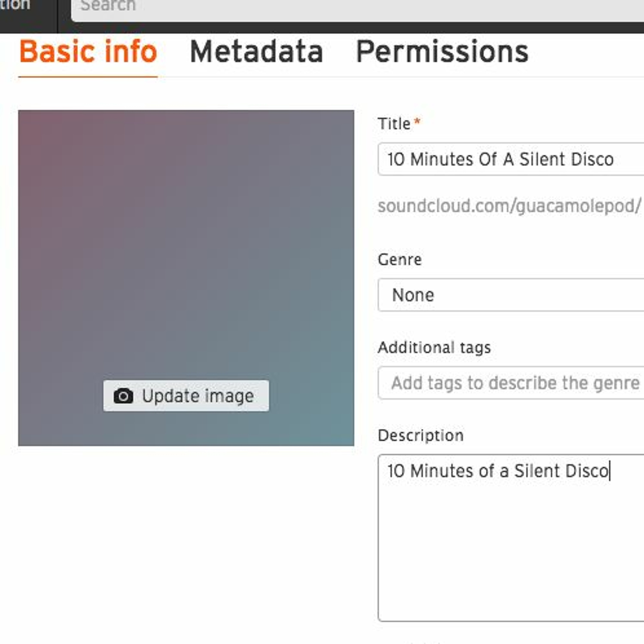Click the Title field label
644x644 pixels.
point(394,124)
